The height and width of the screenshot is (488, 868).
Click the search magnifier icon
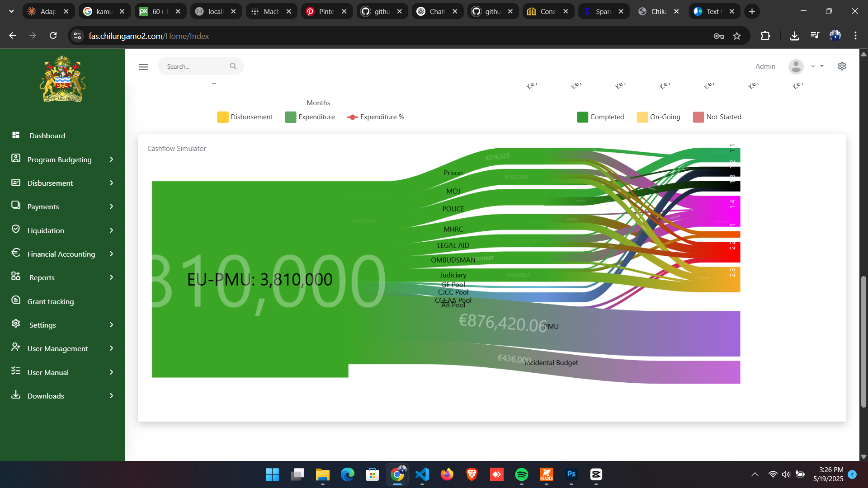coord(233,66)
